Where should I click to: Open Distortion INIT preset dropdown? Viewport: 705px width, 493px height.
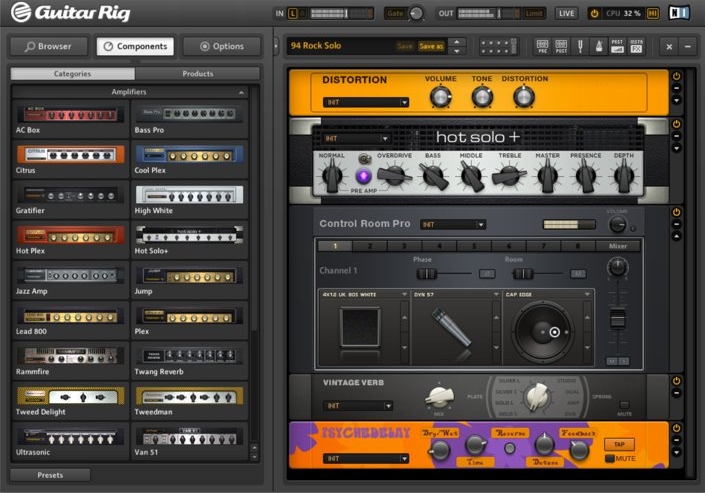tap(366, 103)
